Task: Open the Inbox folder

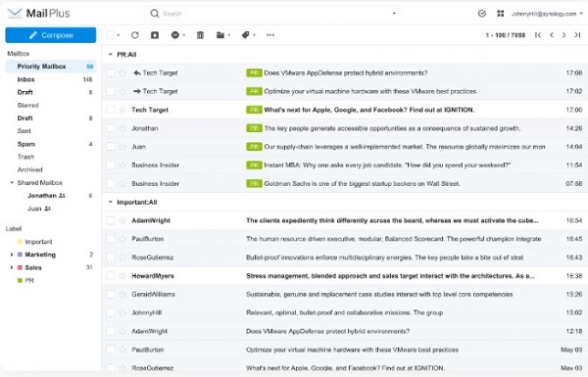Action: 51,79
